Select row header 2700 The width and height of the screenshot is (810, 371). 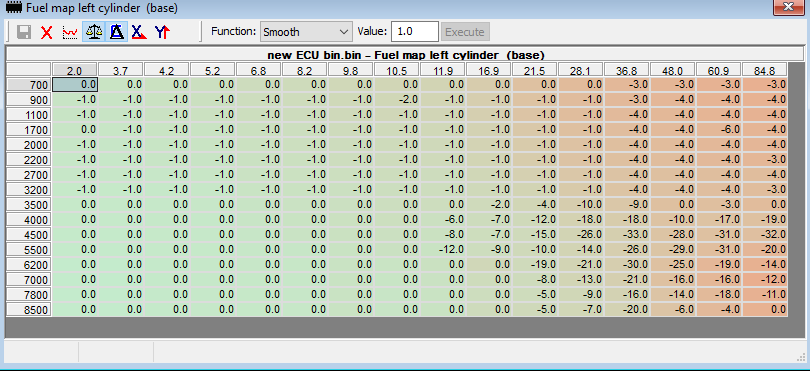click(x=29, y=175)
